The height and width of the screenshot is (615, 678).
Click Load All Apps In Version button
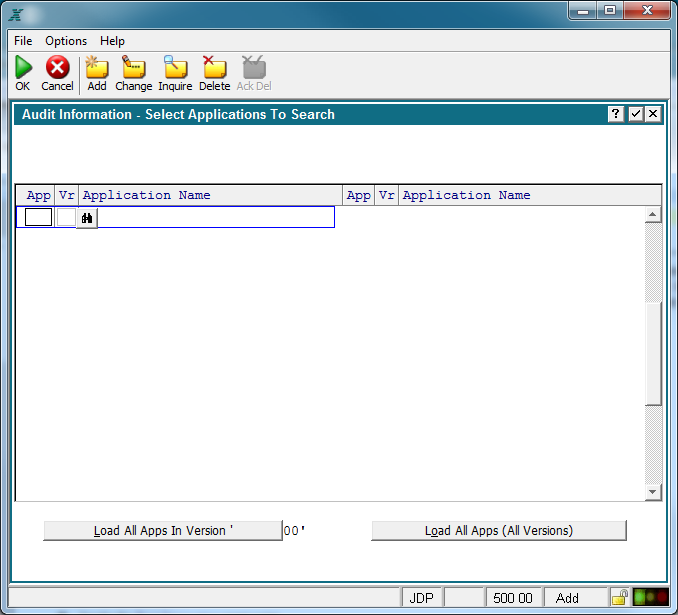coord(163,531)
